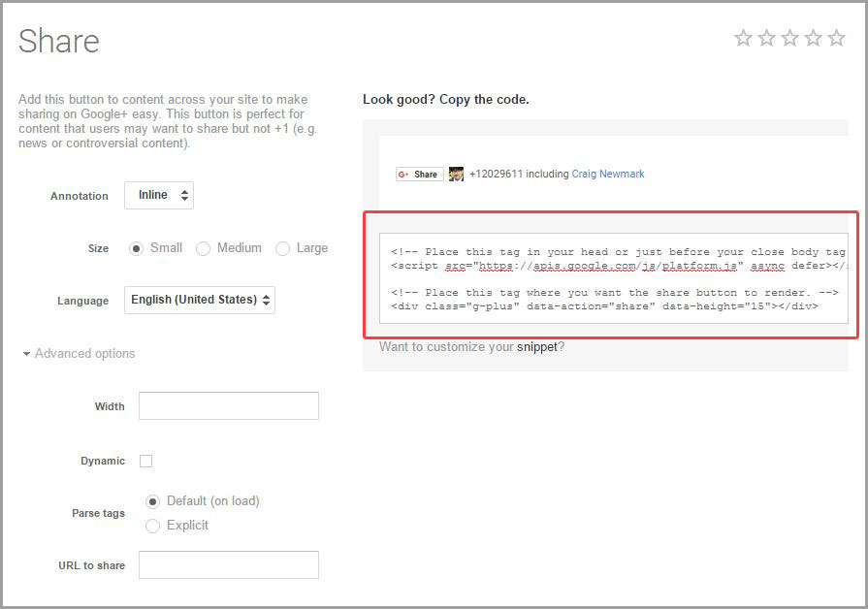Enable the Dynamic checkbox

pos(146,461)
